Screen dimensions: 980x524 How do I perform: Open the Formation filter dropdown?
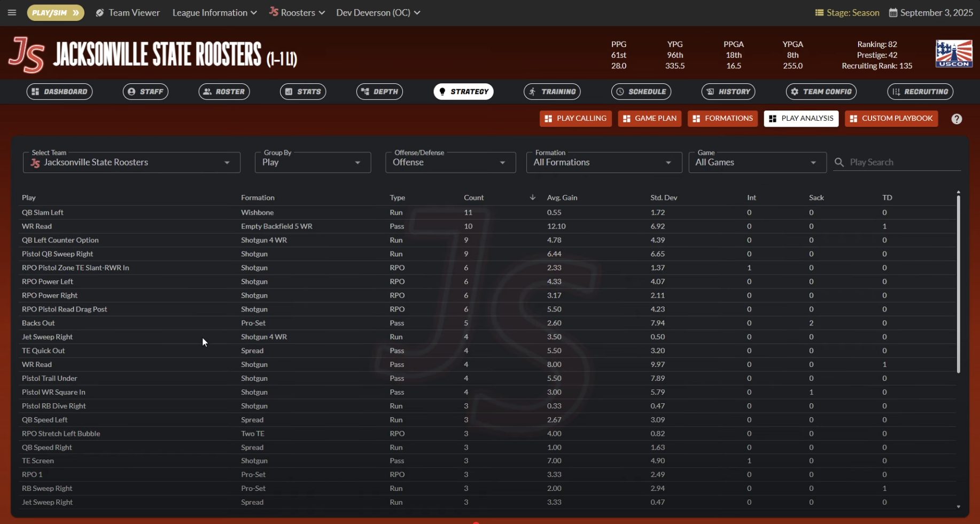[604, 162]
